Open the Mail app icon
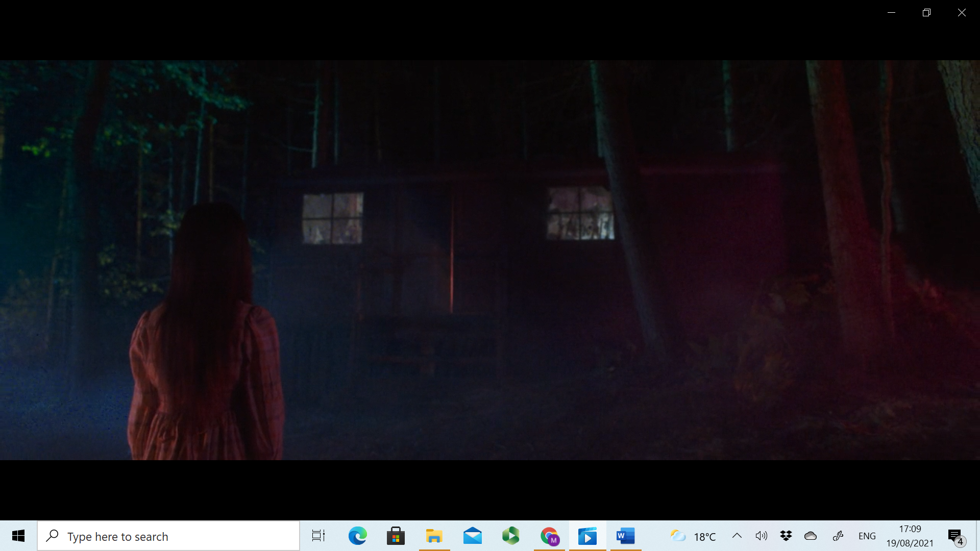Screen dimensions: 980x551 coord(472,536)
